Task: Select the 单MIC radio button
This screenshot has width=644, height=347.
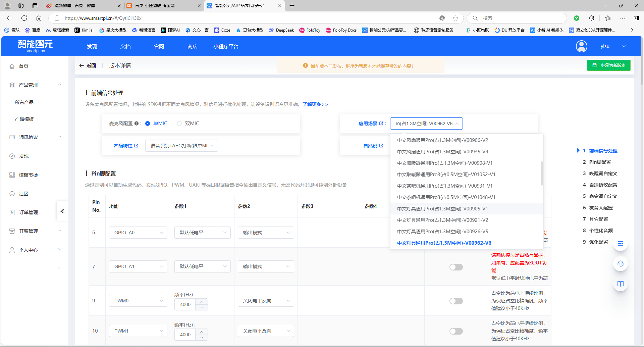Action: click(148, 123)
